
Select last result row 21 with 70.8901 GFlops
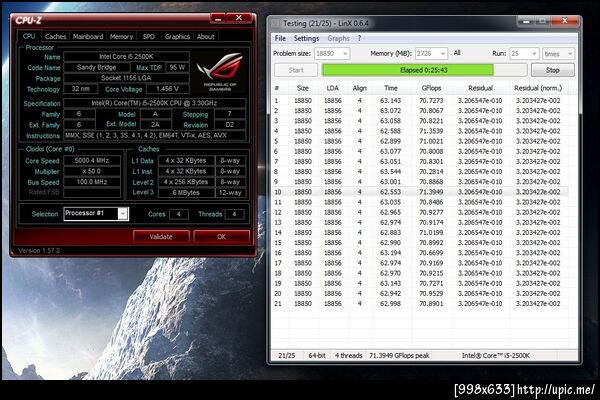coord(420,304)
